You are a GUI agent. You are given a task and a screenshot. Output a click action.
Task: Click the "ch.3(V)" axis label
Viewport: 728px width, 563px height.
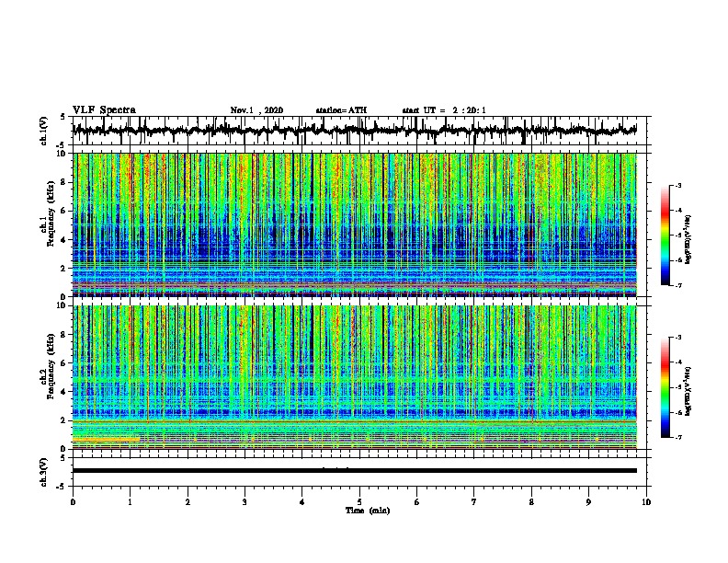pos(44,472)
